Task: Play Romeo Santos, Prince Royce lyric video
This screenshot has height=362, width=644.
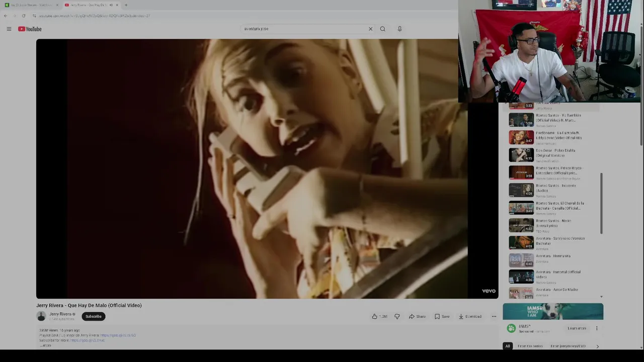Action: pos(553,172)
